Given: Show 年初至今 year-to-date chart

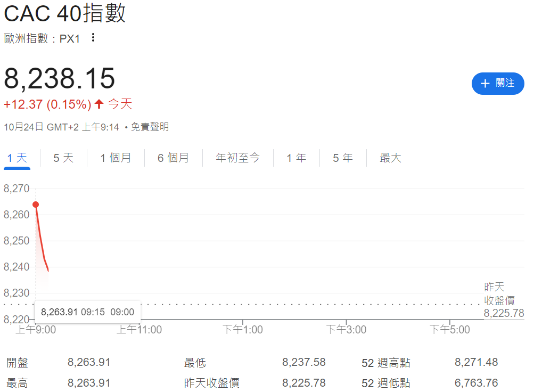Looking at the screenshot, I should click(237, 158).
